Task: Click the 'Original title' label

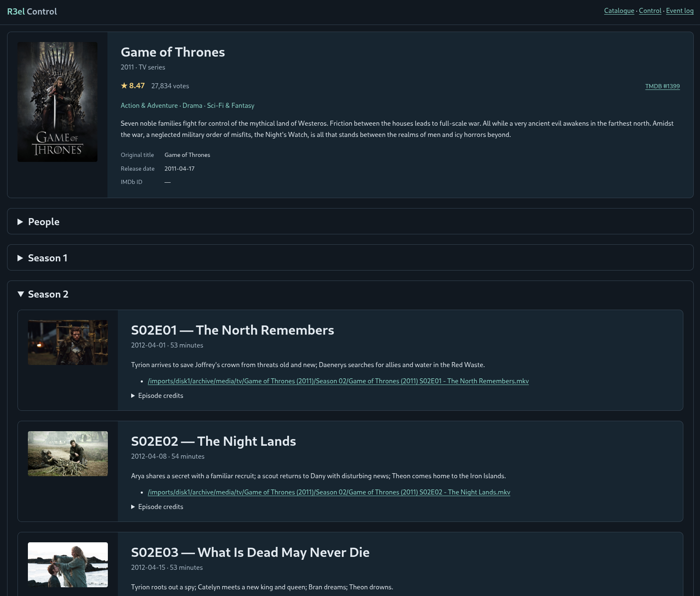Action: pos(137,155)
